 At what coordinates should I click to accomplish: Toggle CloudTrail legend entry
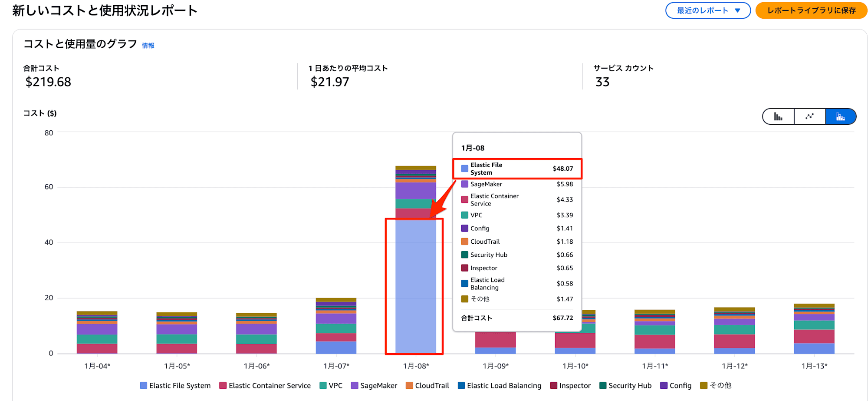pos(427,385)
